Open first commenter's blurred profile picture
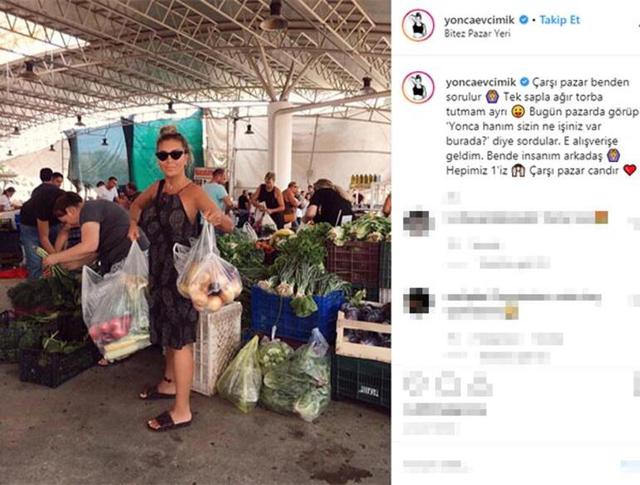Screen dimensions: 640x485 pyautogui.click(x=417, y=223)
